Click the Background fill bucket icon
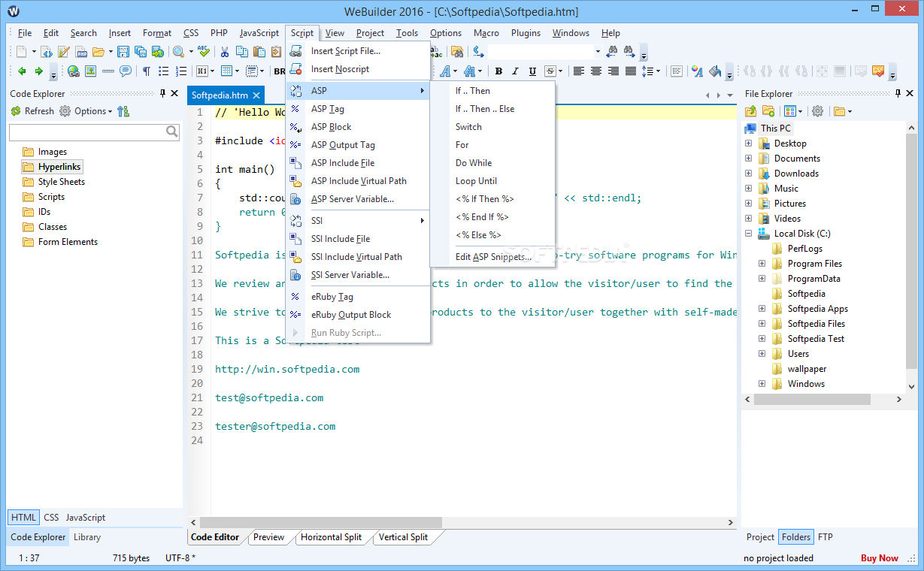Image resolution: width=924 pixels, height=571 pixels. (714, 71)
